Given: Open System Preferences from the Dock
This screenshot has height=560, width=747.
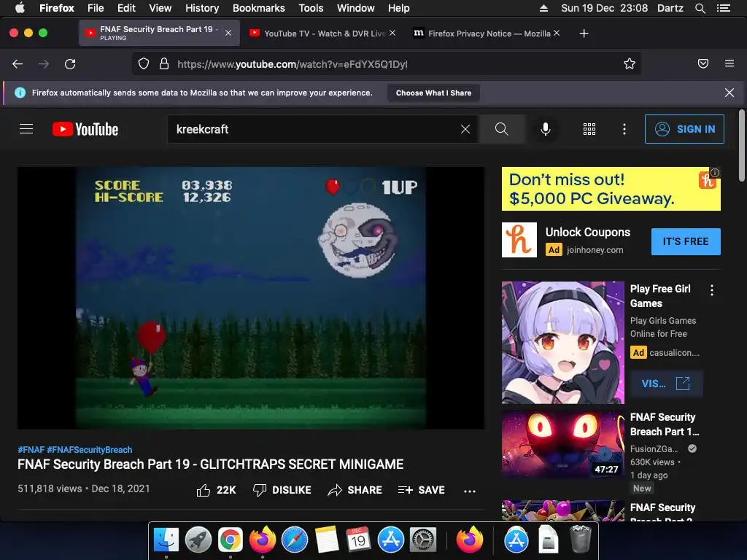Looking at the screenshot, I should click(x=423, y=540).
